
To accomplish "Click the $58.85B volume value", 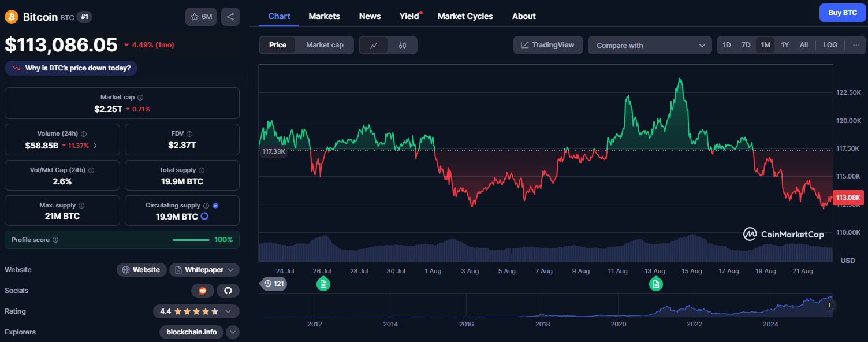I will [x=42, y=146].
